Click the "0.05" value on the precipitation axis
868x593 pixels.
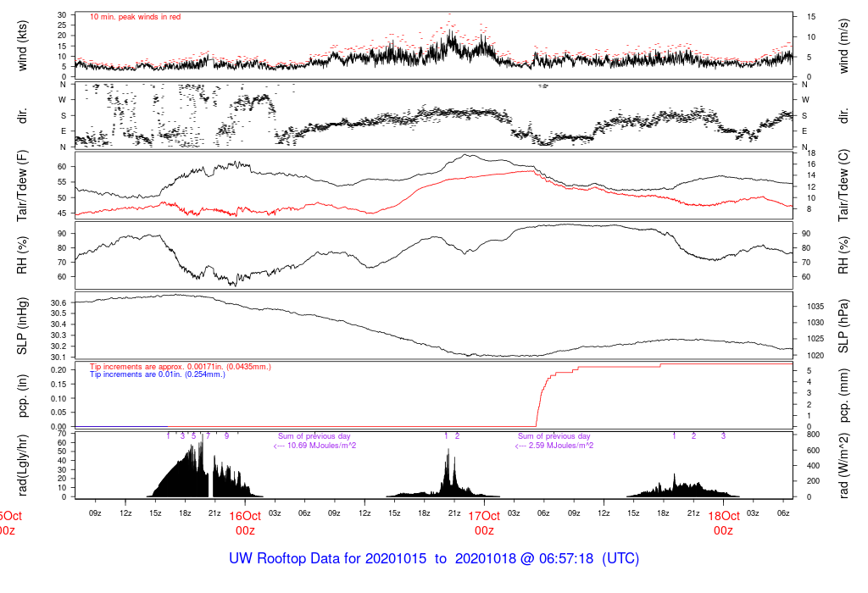point(58,413)
